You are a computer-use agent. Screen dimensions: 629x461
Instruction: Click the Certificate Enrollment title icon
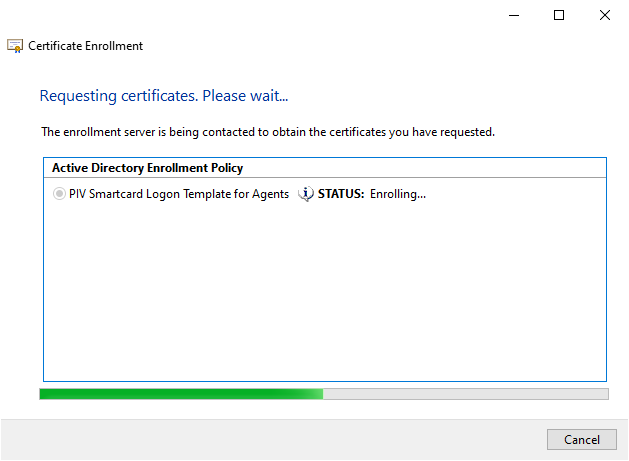point(15,46)
